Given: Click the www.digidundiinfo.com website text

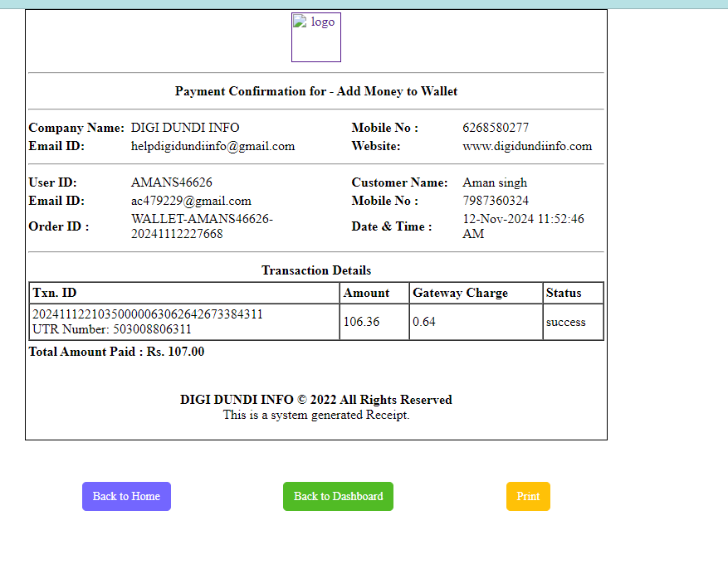Looking at the screenshot, I should (x=526, y=146).
